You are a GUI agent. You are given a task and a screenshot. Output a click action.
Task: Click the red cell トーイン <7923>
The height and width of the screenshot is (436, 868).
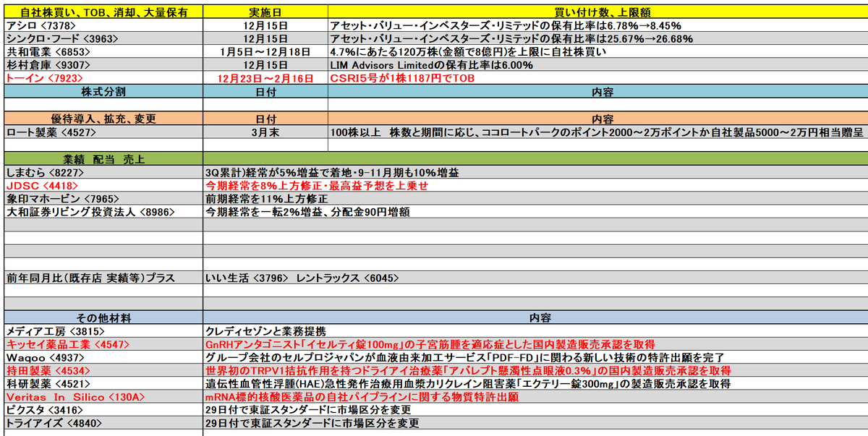103,77
